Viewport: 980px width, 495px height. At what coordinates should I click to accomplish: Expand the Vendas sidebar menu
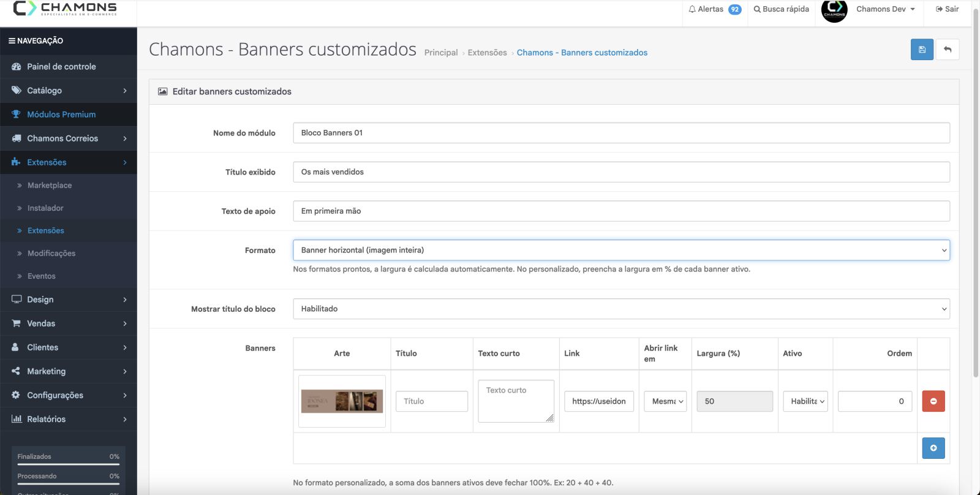tap(69, 323)
